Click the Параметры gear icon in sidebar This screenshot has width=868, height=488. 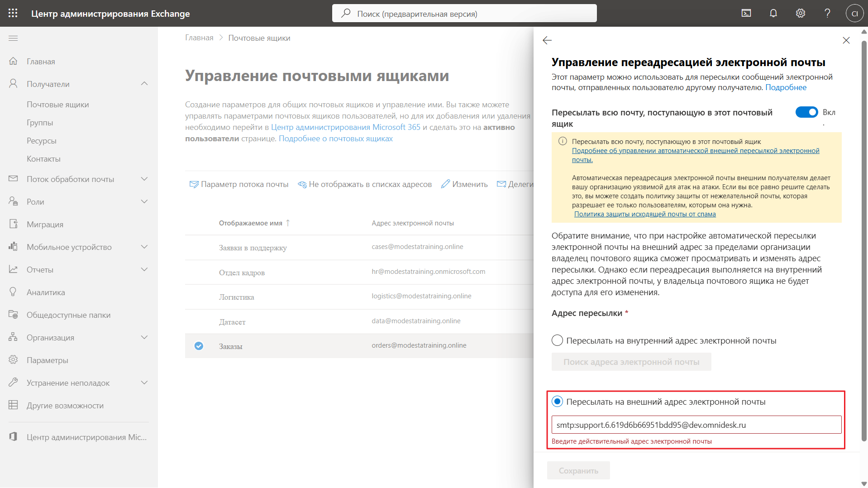[x=13, y=360]
